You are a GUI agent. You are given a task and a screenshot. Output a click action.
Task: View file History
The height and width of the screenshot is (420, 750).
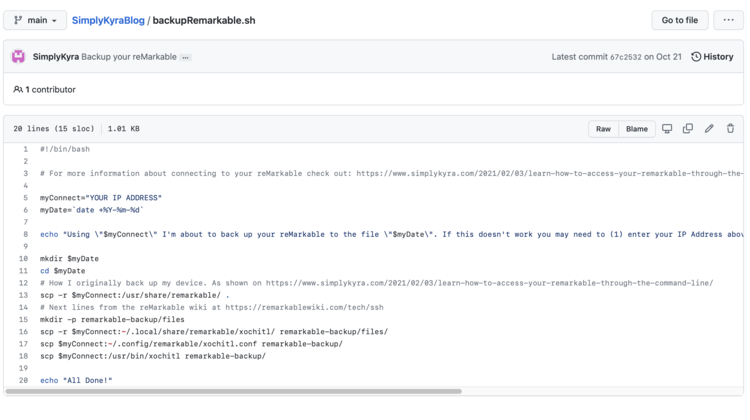(712, 56)
